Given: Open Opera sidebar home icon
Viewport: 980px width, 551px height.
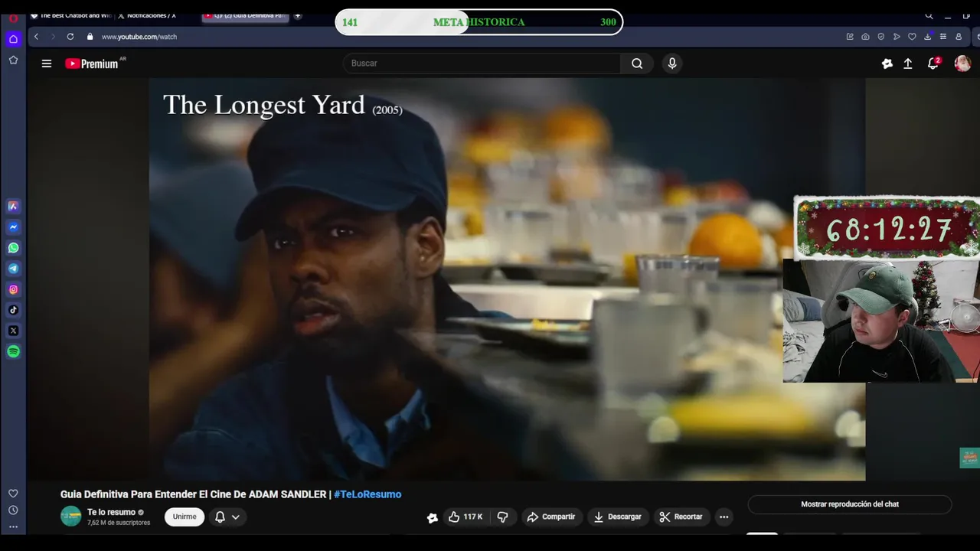Looking at the screenshot, I should click(x=13, y=39).
